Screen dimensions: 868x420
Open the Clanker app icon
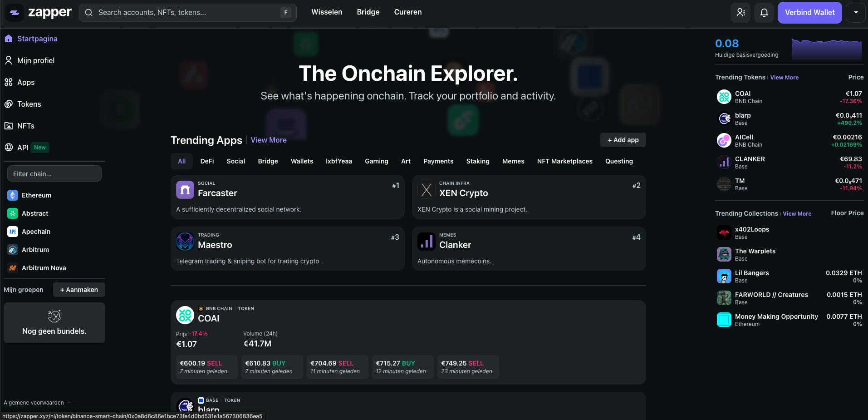[427, 242]
